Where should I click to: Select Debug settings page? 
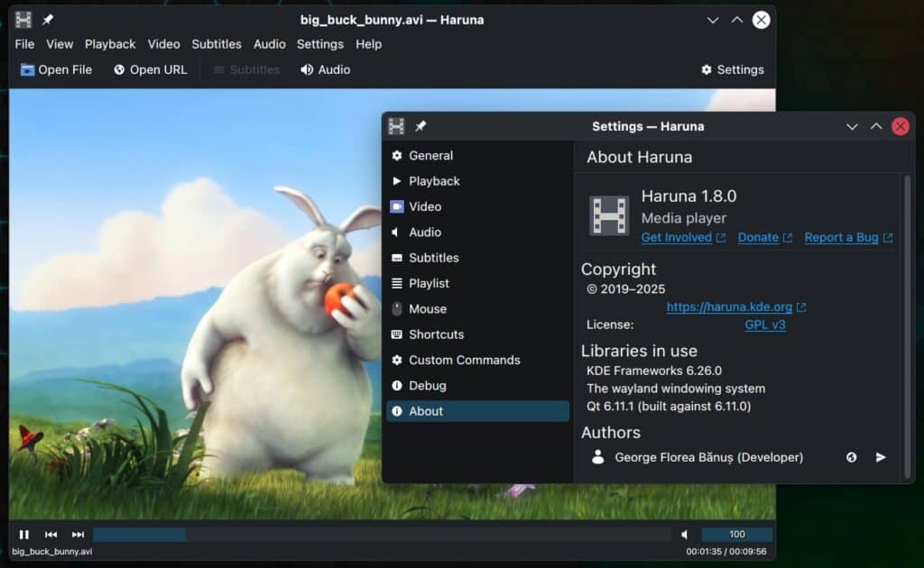pos(477,386)
